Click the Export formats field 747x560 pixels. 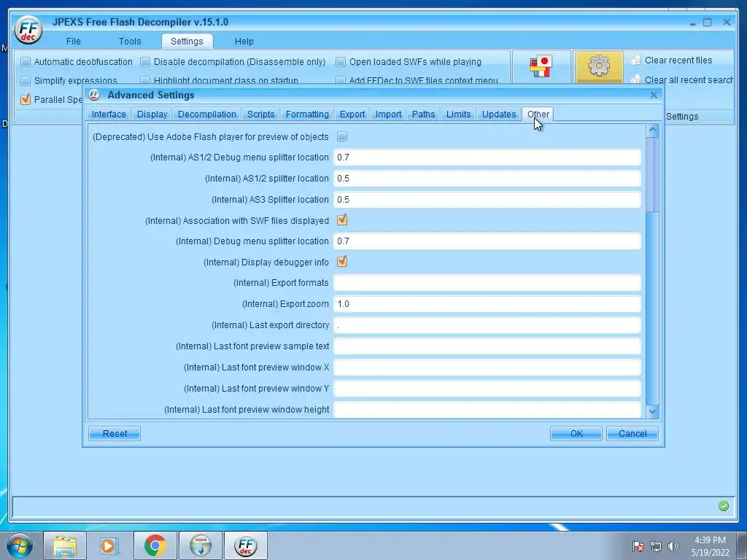click(x=487, y=283)
